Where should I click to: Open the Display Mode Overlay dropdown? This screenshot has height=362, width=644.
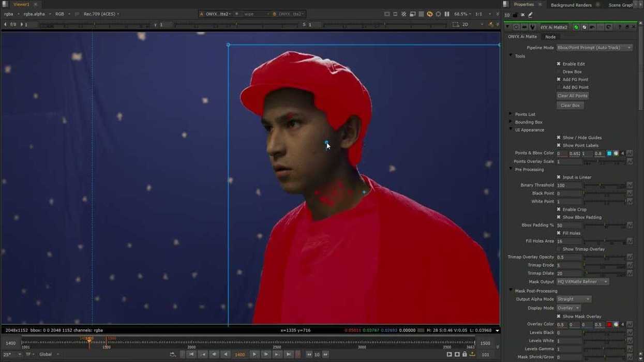(x=568, y=308)
